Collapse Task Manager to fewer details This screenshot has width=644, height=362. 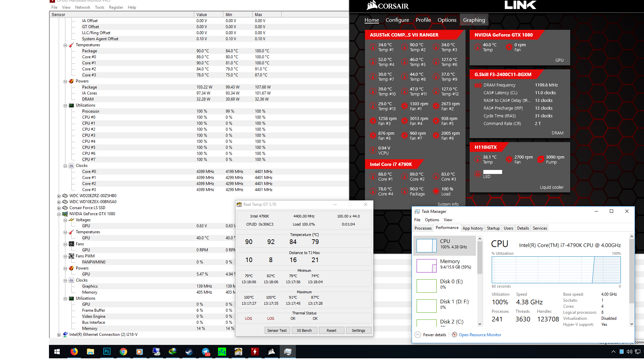[x=431, y=335]
